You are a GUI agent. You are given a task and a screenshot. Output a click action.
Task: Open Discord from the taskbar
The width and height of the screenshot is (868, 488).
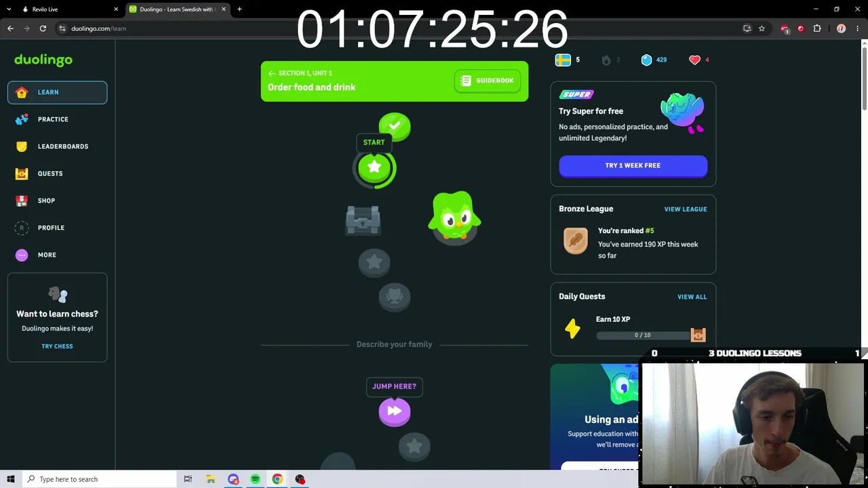233,479
